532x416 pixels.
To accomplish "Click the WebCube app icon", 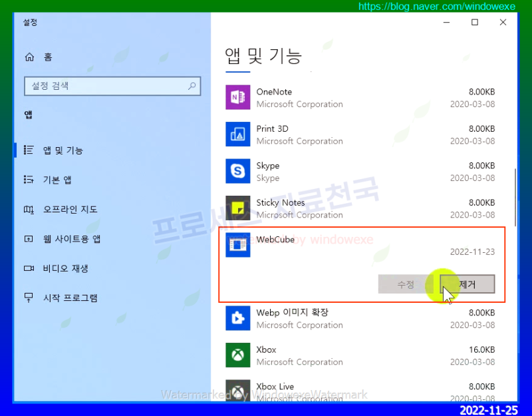I will point(238,244).
